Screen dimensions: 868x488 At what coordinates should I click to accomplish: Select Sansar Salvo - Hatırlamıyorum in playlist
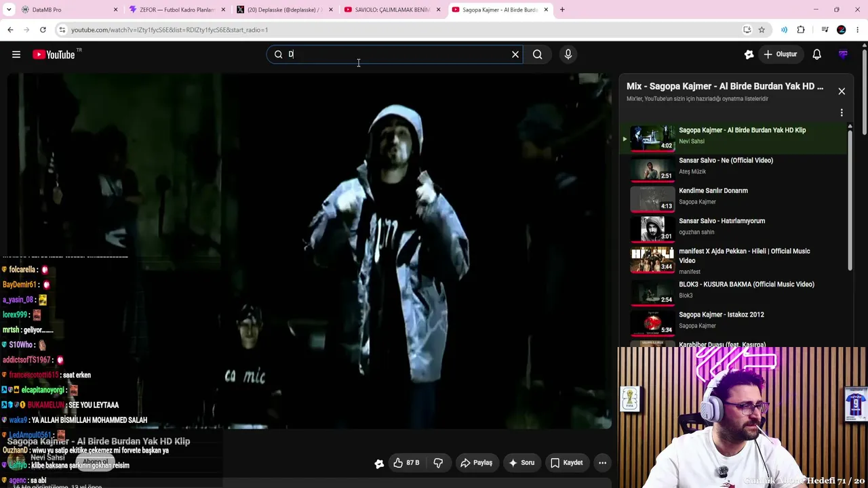(x=722, y=221)
